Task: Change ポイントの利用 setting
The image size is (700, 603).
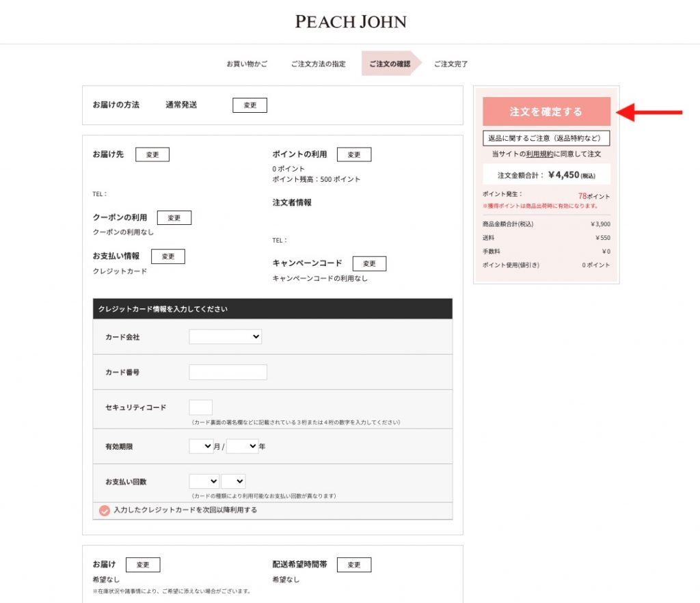Action: (x=353, y=155)
